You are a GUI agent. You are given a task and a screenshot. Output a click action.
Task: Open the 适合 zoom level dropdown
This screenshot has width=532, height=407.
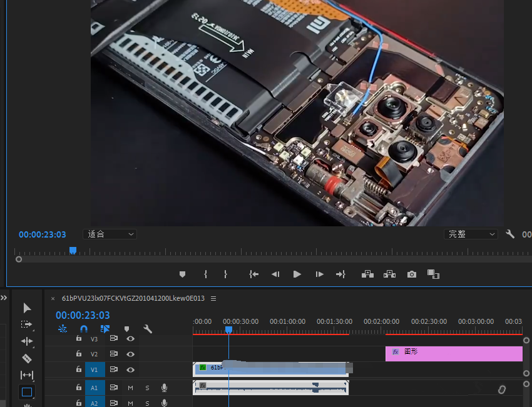tap(110, 234)
